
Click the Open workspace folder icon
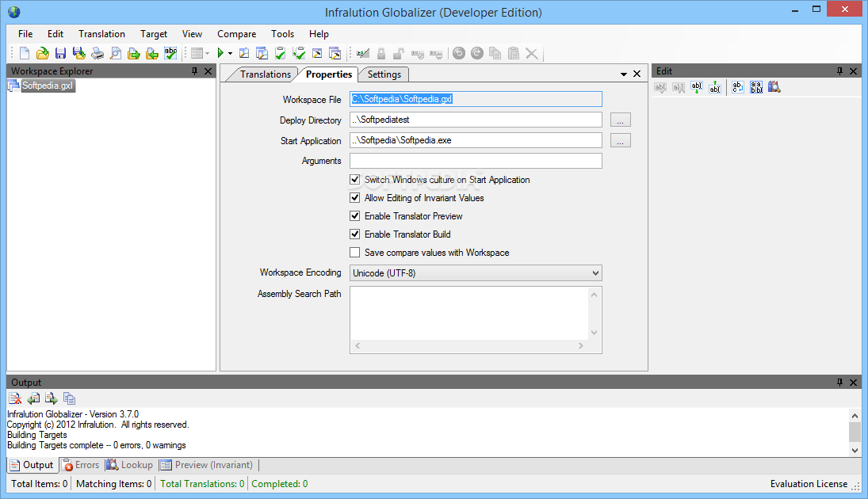tap(43, 53)
